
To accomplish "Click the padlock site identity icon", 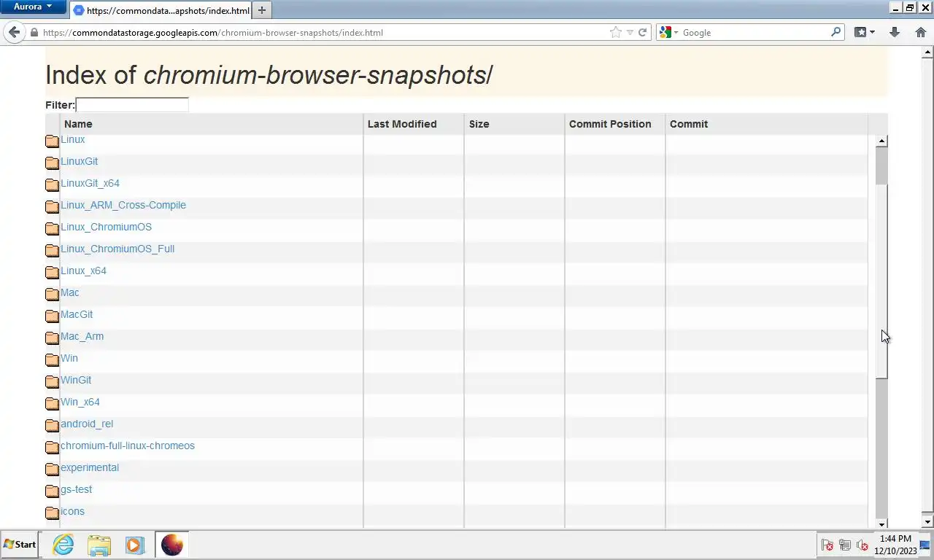I will coord(34,33).
